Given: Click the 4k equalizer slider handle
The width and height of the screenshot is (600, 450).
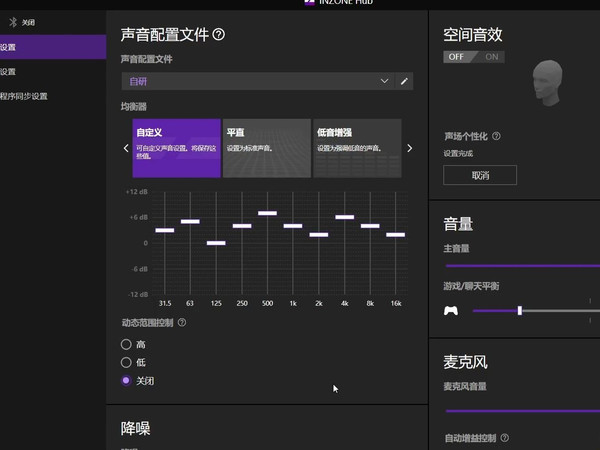Looking at the screenshot, I should point(345,217).
